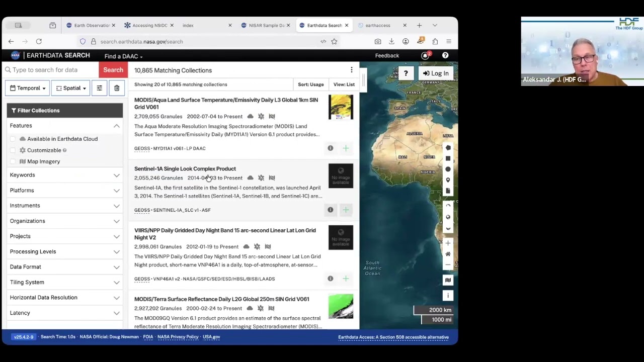This screenshot has width=644, height=362.
Task: Open NASA Privacy Policy footer link
Action: click(x=178, y=337)
